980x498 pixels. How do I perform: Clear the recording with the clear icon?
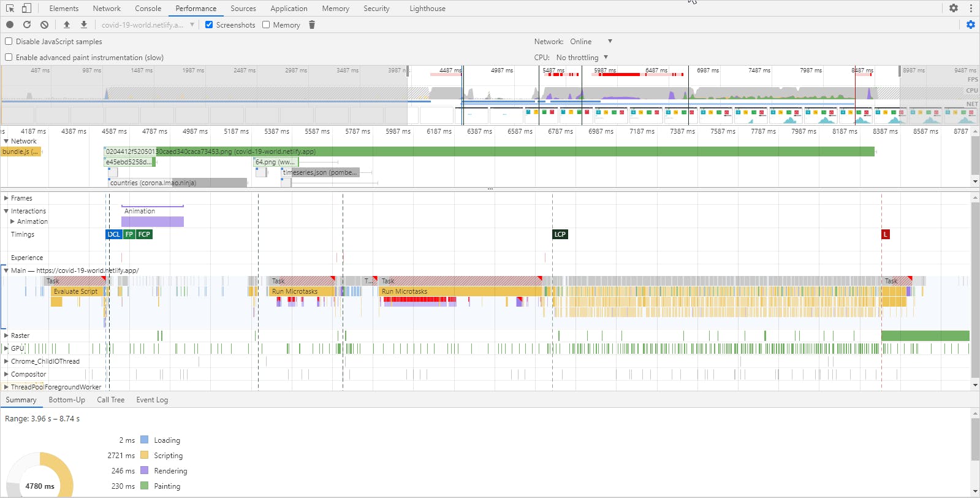[44, 25]
